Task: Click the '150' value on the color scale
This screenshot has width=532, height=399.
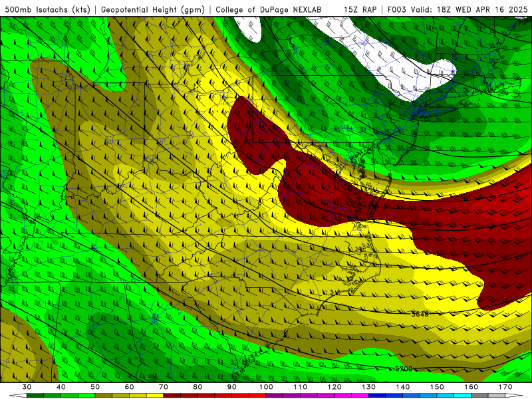Action: click(x=437, y=387)
